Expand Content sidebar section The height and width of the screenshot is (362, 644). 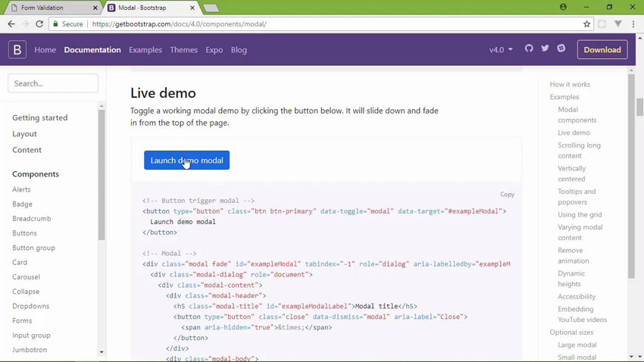point(27,150)
